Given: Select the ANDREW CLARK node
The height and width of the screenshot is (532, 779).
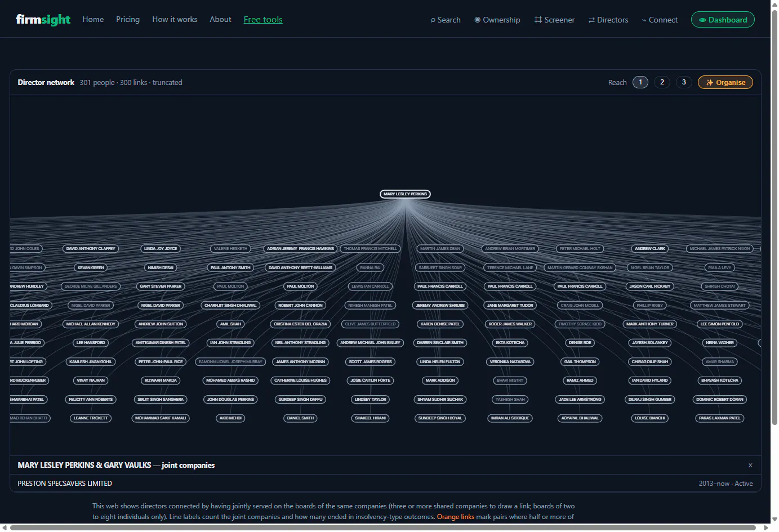Looking at the screenshot, I should (650, 248).
